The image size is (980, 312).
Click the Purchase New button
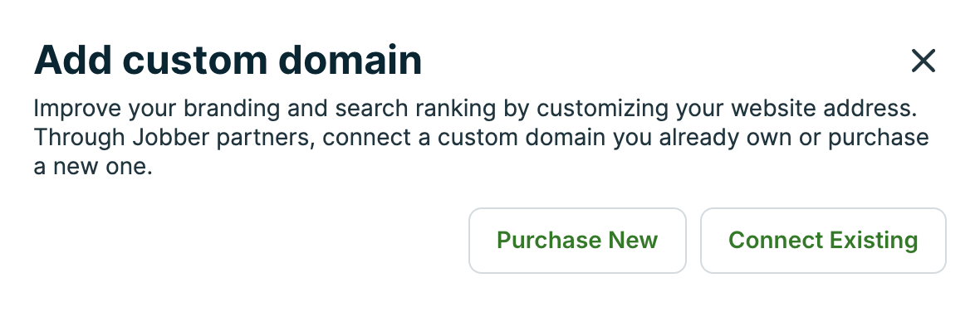(577, 241)
